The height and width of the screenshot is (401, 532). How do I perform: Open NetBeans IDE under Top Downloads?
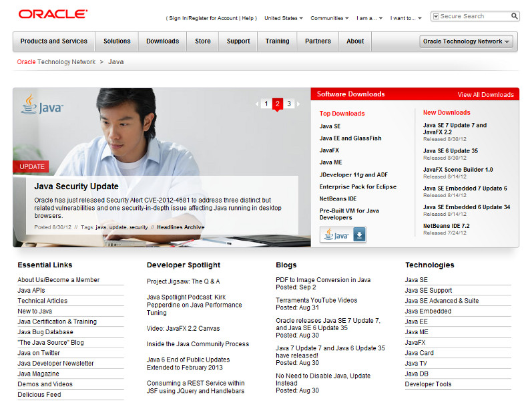pos(338,198)
